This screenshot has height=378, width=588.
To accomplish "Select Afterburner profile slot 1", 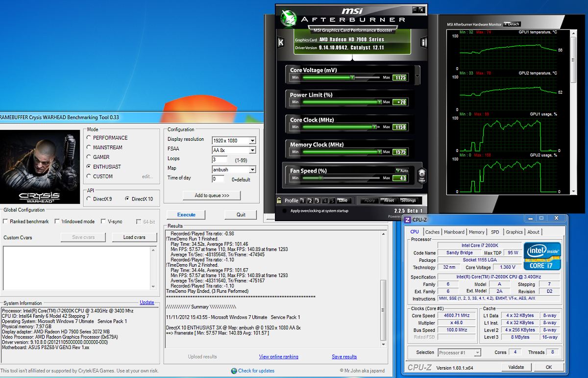I will coord(302,201).
